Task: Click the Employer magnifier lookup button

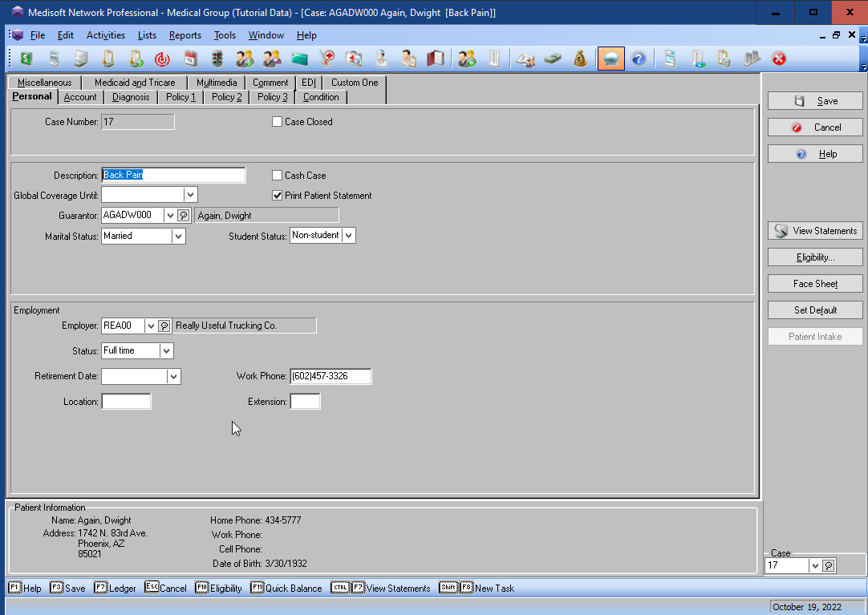Action: point(164,326)
